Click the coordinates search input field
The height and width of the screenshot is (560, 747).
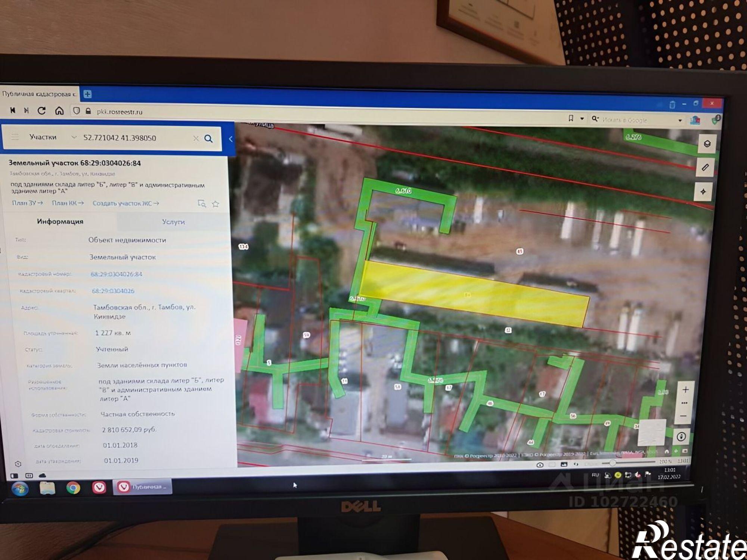tap(136, 138)
